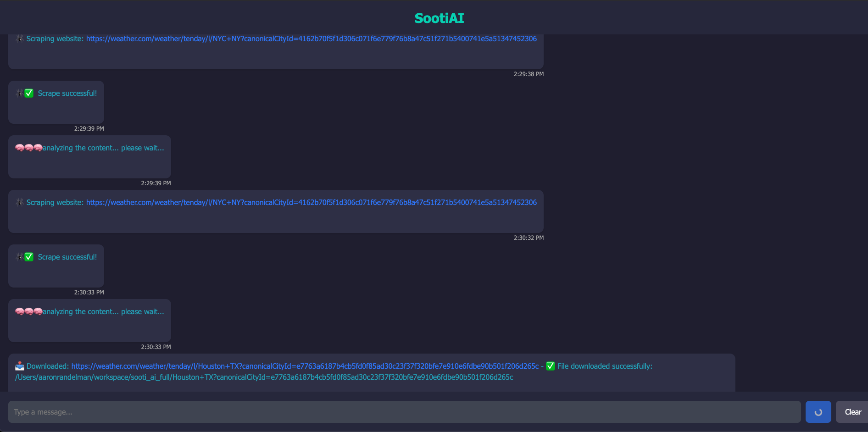This screenshot has height=432, width=868.
Task: Open the downloaded Houston+TX weather link
Action: click(x=305, y=366)
